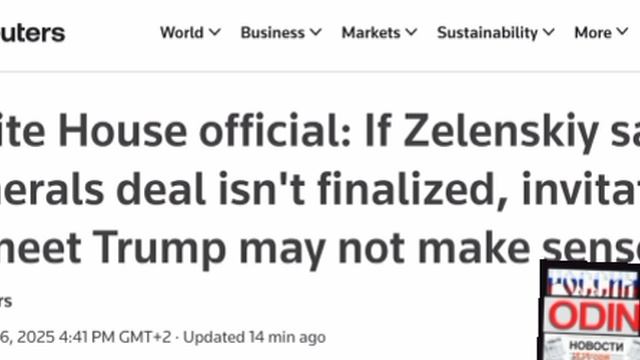The width and height of the screenshot is (640, 360).
Task: Click the НОВОСТИ label in the overlay
Action: pos(596,346)
